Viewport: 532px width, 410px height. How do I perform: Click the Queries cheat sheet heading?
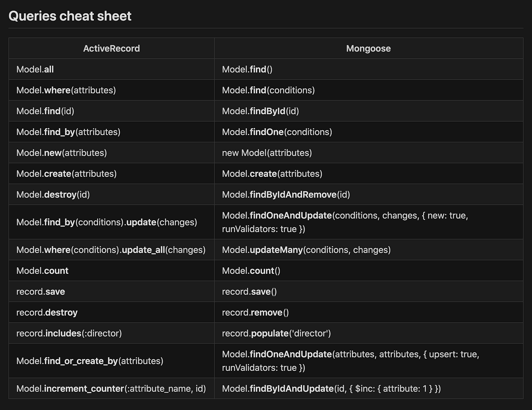[x=70, y=16]
